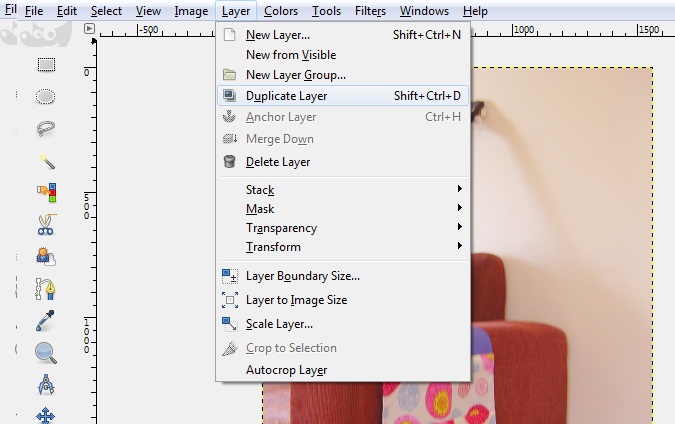Open the Image menu
This screenshot has width=675, height=424.
[191, 11]
